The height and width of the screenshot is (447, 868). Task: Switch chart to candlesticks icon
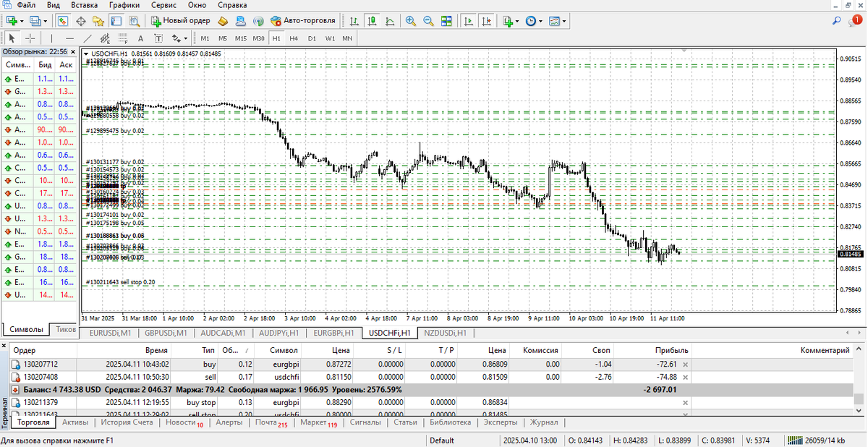point(372,21)
